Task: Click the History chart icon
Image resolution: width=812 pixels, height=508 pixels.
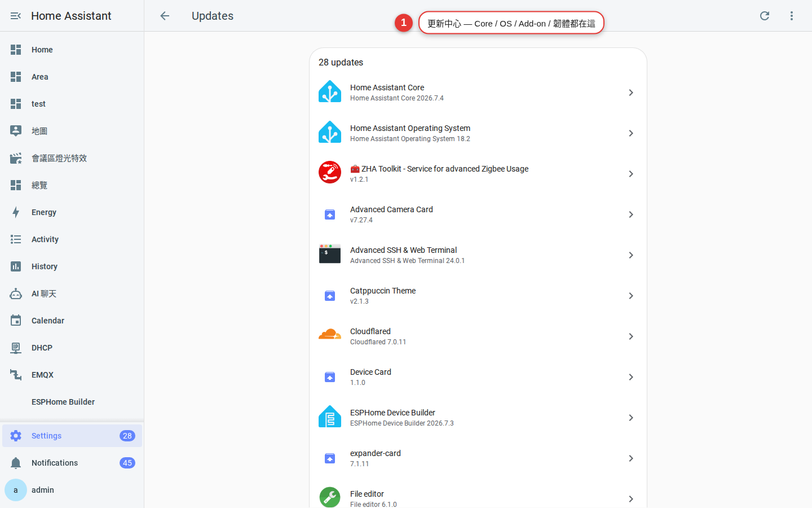Action: coord(16,266)
